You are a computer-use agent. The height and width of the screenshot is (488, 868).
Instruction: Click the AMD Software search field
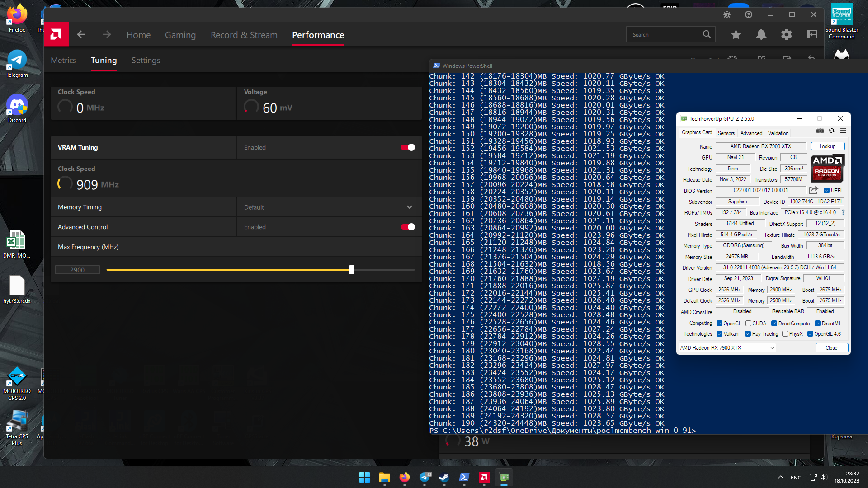(x=665, y=35)
